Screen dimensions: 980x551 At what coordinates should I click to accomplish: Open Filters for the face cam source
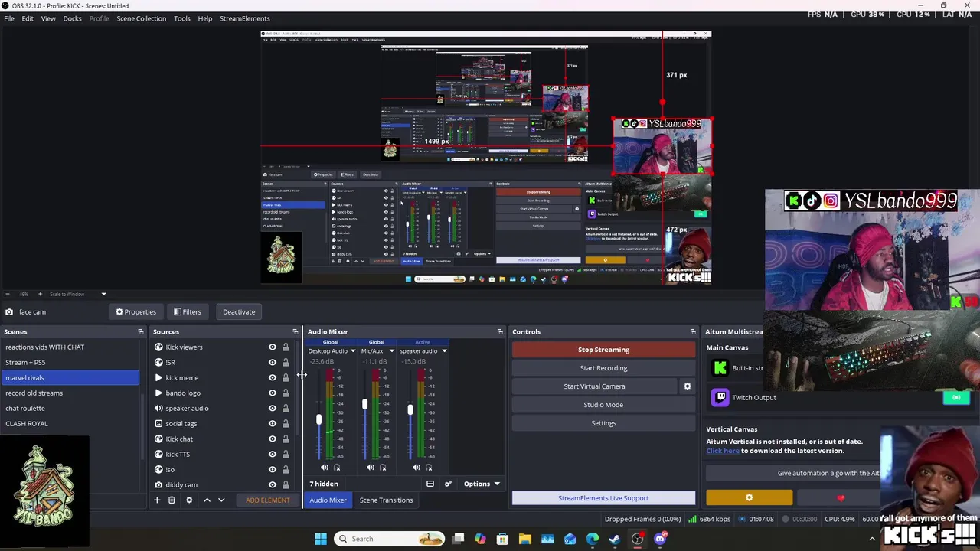click(187, 311)
